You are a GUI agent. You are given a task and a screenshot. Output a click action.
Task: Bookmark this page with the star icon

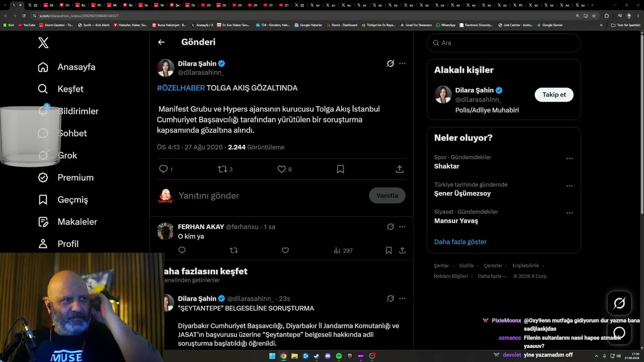pyautogui.click(x=594, y=16)
